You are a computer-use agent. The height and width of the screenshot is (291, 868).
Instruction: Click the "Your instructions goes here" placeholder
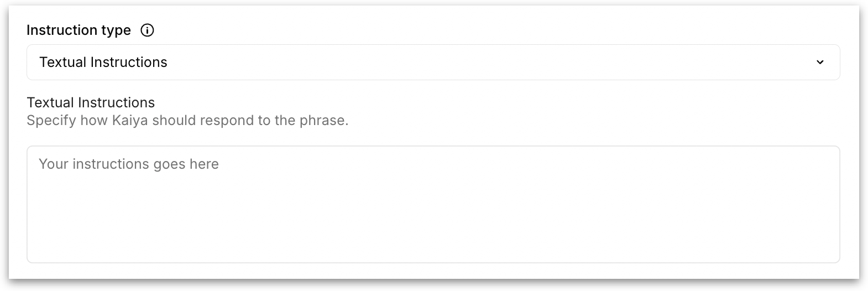[x=129, y=164]
